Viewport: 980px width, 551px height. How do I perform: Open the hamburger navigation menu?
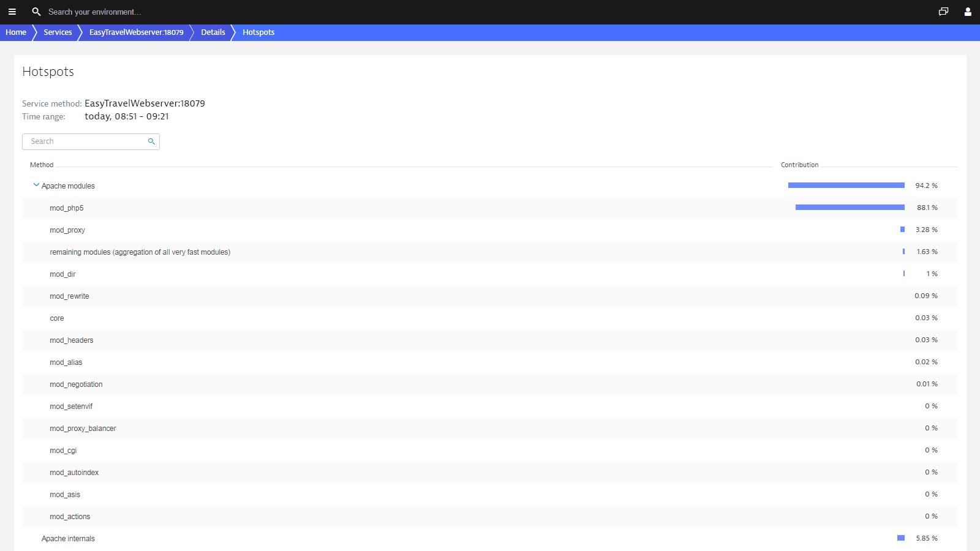[12, 12]
